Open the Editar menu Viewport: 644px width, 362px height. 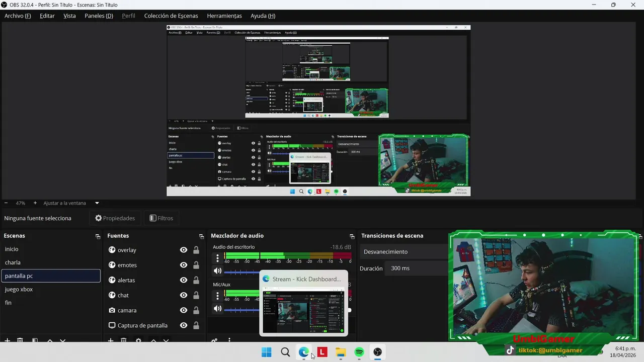click(47, 16)
